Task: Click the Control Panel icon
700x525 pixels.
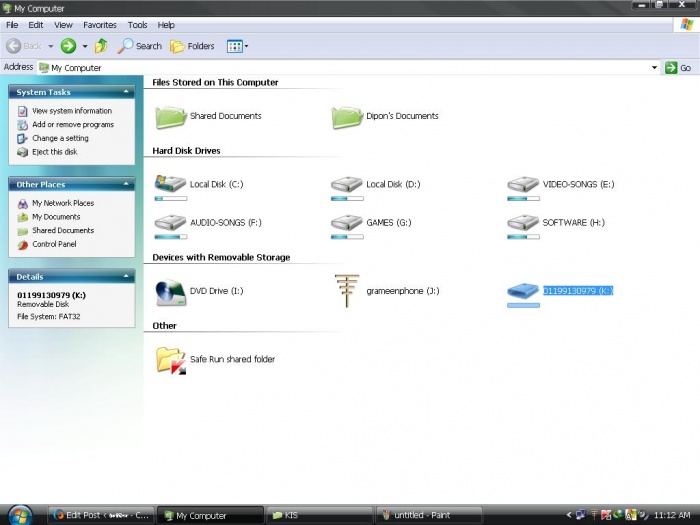Action: pyautogui.click(x=22, y=245)
